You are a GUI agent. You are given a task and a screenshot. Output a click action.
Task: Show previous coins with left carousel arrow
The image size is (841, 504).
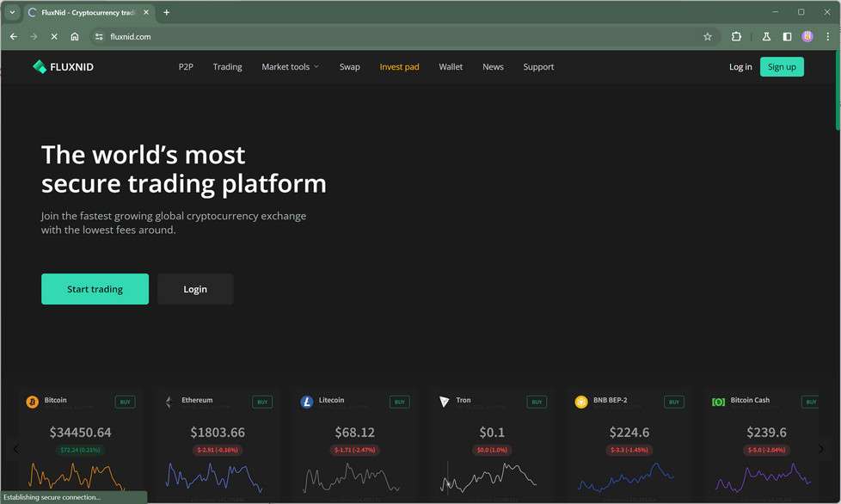[16, 449]
